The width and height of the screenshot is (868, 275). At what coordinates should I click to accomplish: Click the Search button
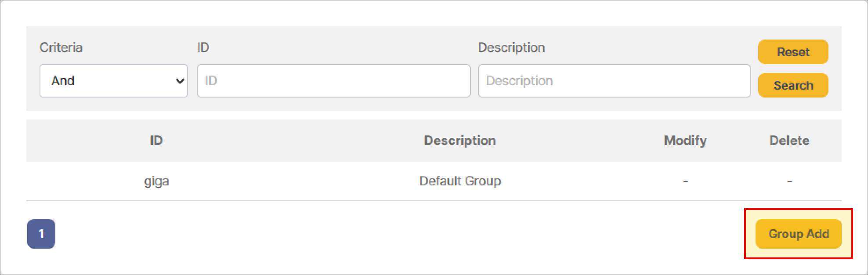[793, 85]
